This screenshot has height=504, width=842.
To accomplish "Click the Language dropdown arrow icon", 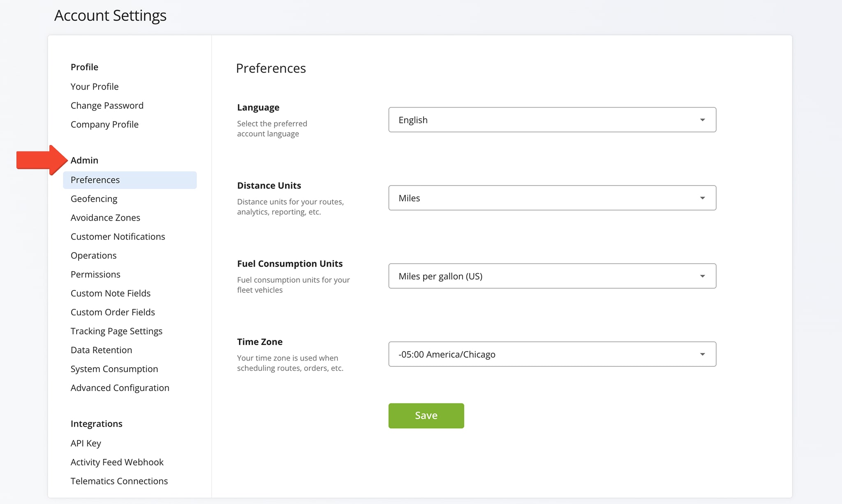I will pyautogui.click(x=702, y=120).
